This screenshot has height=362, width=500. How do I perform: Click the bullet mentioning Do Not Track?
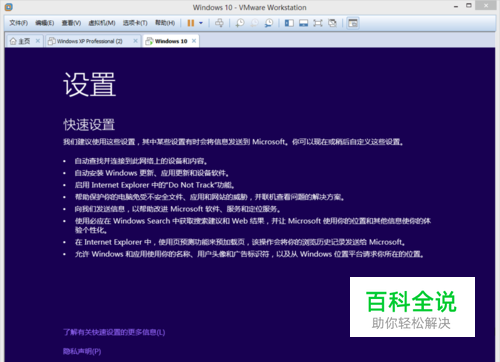pyautogui.click(x=155, y=185)
